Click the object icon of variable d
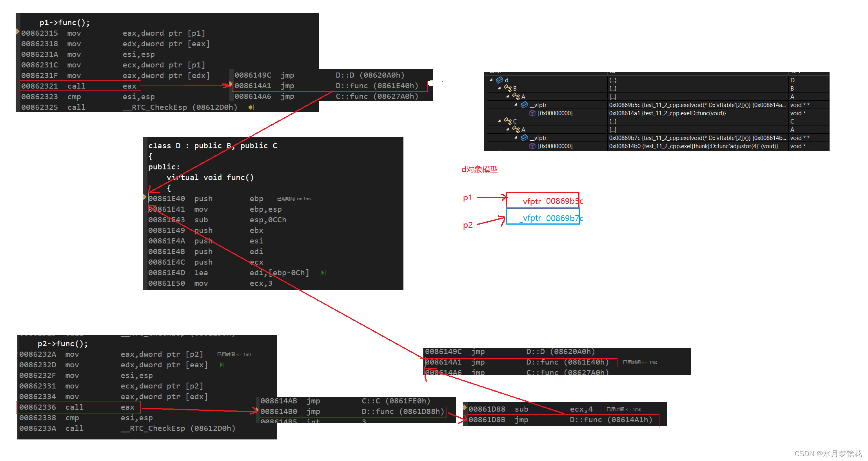 pyautogui.click(x=499, y=80)
